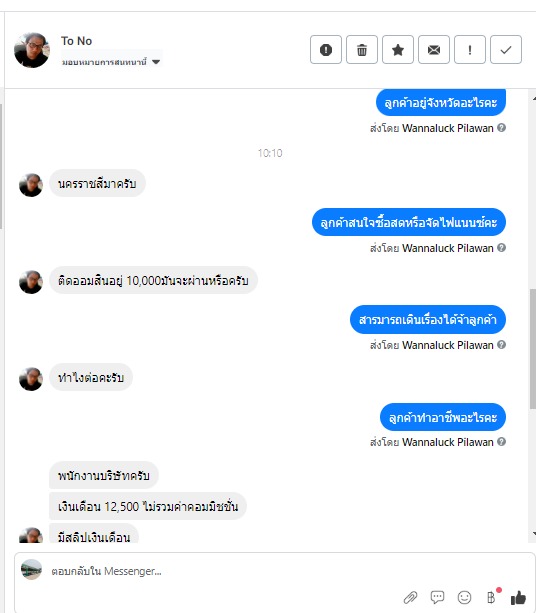Select the message mentioning salary 12,500

148,507
